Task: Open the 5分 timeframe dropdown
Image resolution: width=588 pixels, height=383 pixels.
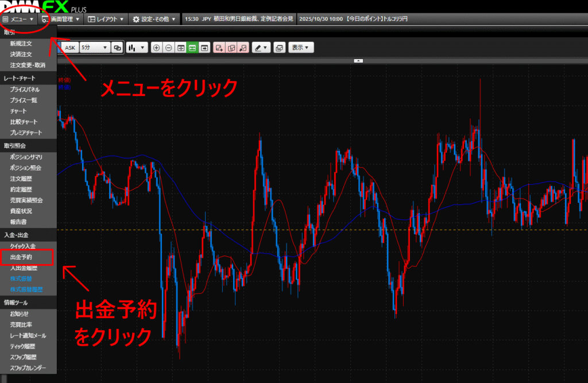Action: pos(94,48)
